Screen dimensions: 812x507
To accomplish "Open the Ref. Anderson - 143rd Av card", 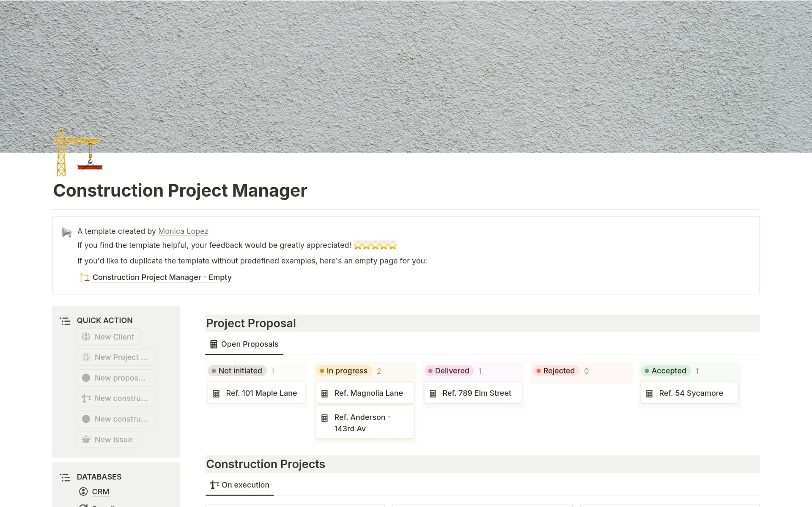I will point(362,423).
